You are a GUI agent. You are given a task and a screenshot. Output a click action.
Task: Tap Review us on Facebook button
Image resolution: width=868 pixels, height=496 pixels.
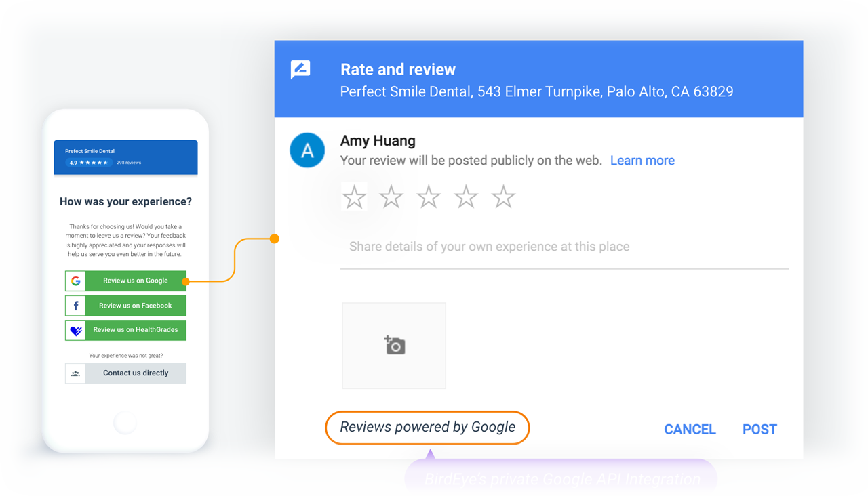click(x=125, y=306)
